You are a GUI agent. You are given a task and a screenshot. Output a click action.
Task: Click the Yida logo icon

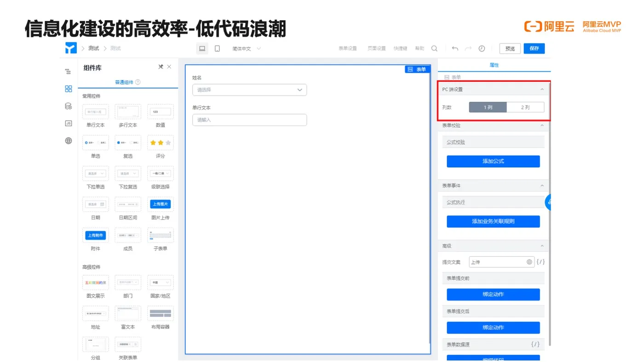pyautogui.click(x=71, y=48)
